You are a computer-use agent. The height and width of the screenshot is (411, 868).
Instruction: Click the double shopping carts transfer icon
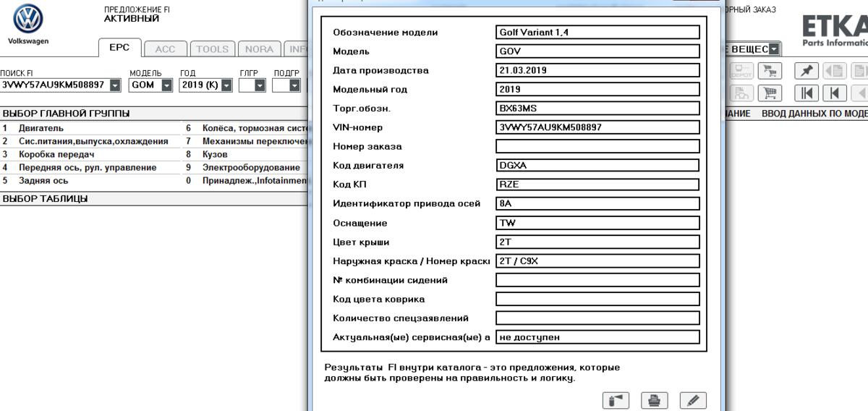pos(770,71)
